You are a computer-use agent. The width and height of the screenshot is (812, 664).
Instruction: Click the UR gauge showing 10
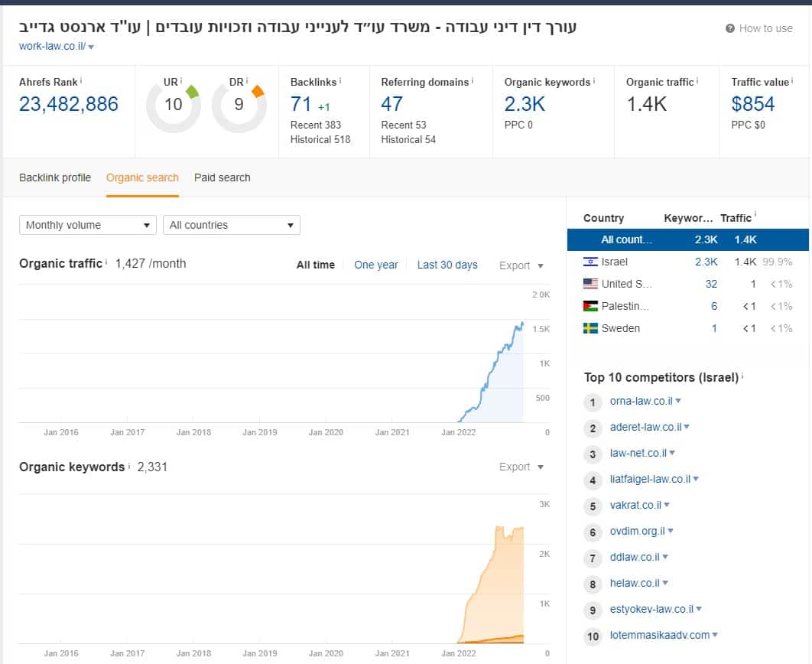tap(174, 106)
